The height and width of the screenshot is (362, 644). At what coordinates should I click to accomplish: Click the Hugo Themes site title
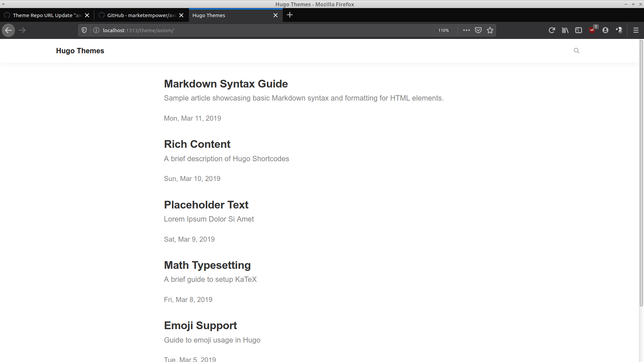coord(80,51)
